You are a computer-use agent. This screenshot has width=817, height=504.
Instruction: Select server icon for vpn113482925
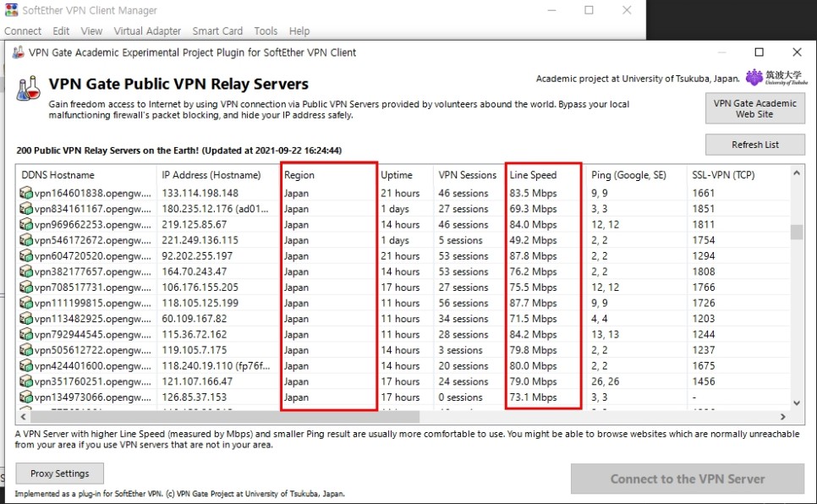tap(26, 319)
